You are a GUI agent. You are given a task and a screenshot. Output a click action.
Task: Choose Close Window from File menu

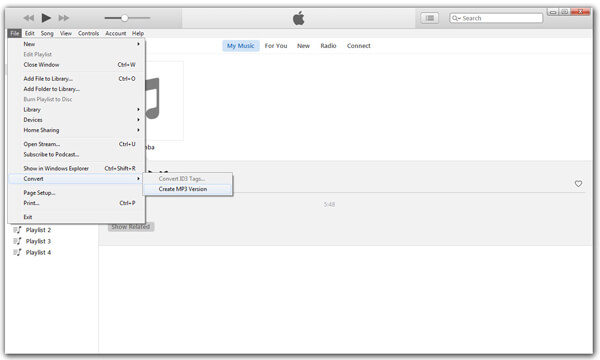click(x=77, y=65)
